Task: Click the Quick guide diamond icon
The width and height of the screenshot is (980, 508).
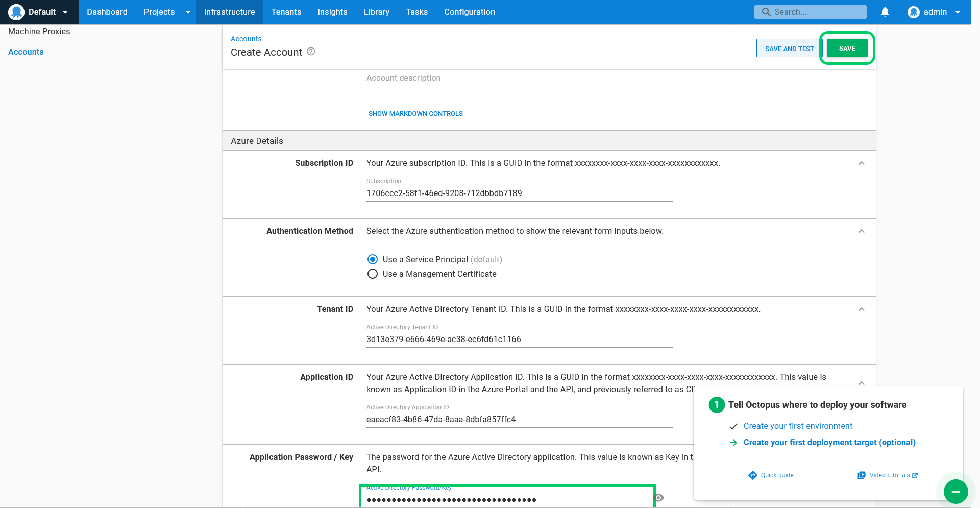Action: click(753, 475)
